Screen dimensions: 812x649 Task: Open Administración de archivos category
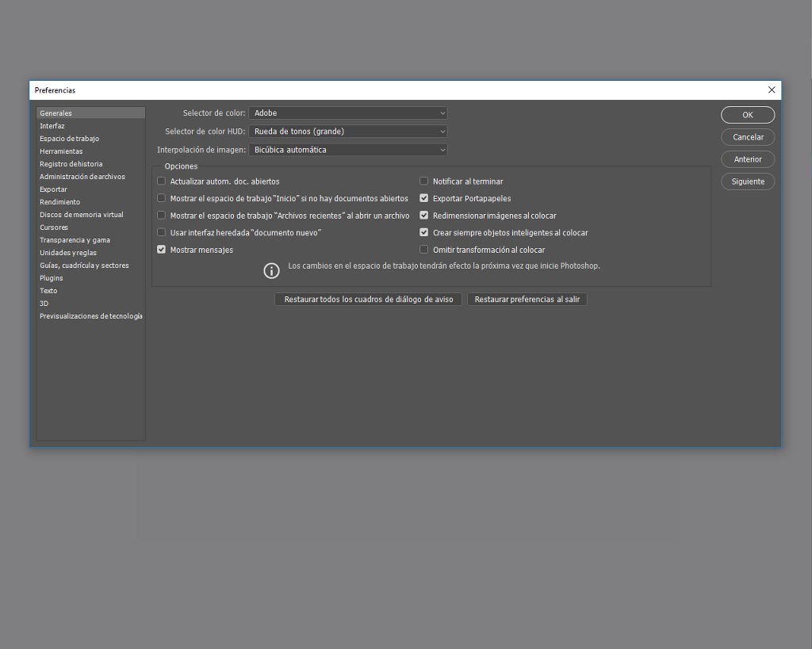[90, 177]
